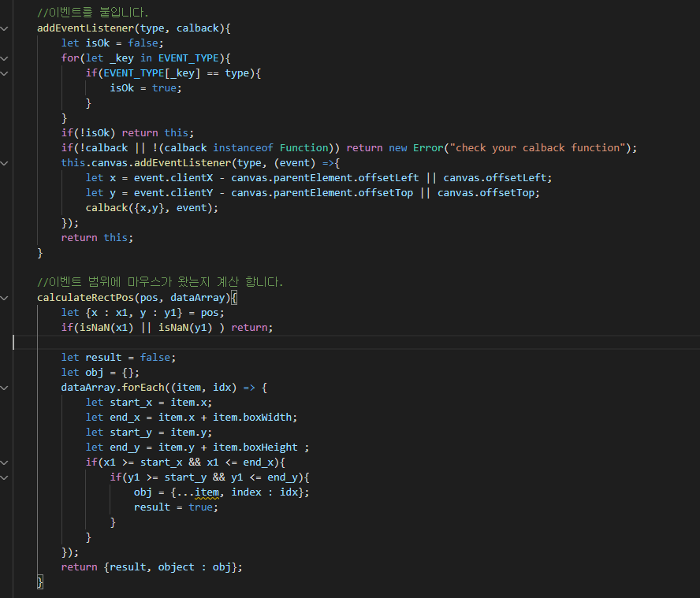The height and width of the screenshot is (598, 700).
Task: Click 'return this;' after if(!isOk)
Action: click(x=158, y=133)
